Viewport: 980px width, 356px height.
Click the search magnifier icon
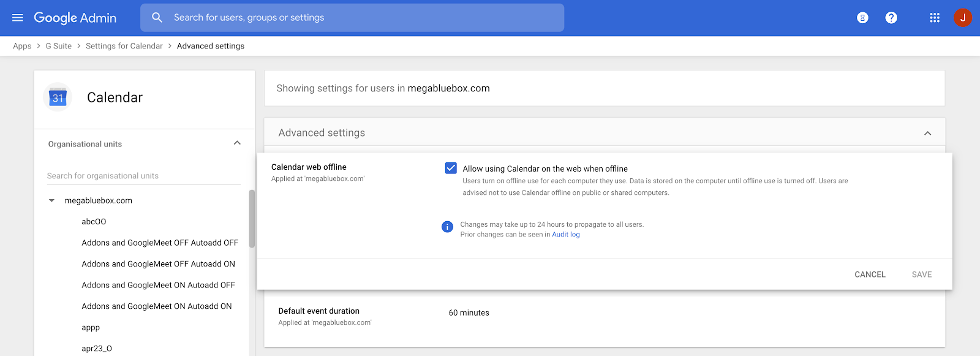pos(157,18)
